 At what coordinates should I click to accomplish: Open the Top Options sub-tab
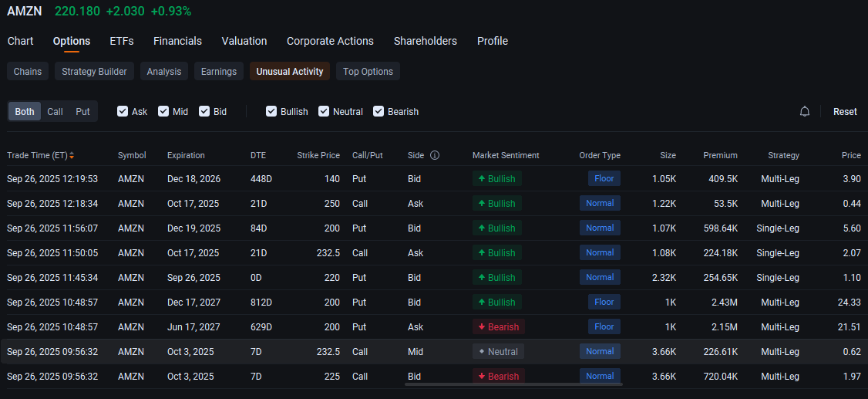(x=368, y=72)
